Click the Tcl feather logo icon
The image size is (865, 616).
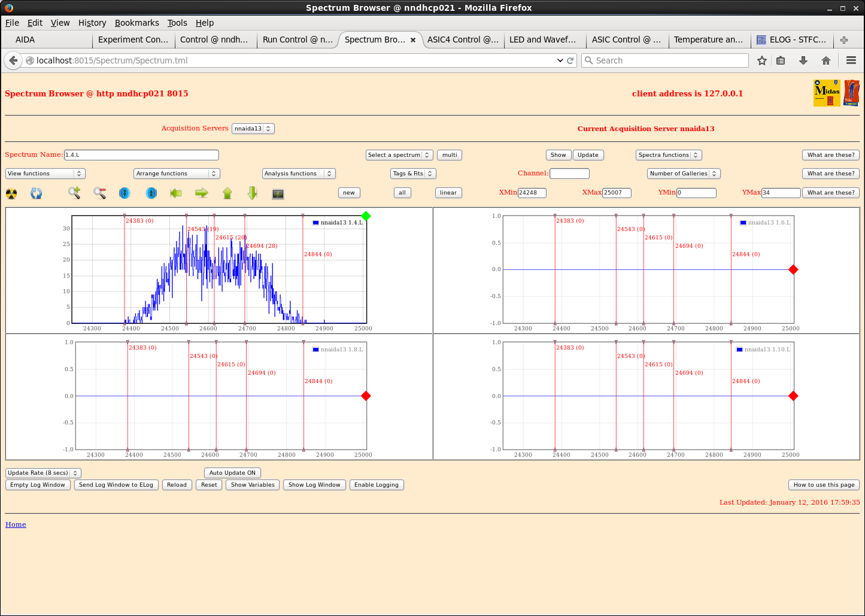[851, 93]
